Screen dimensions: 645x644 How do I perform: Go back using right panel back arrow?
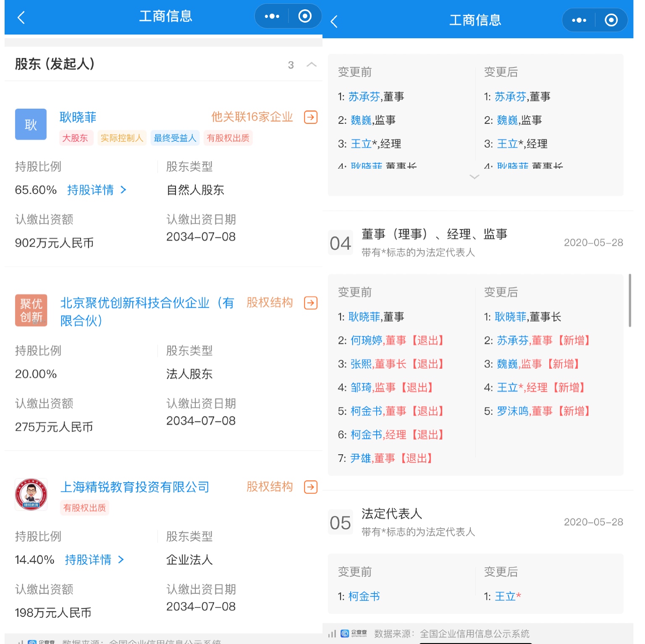coord(334,21)
